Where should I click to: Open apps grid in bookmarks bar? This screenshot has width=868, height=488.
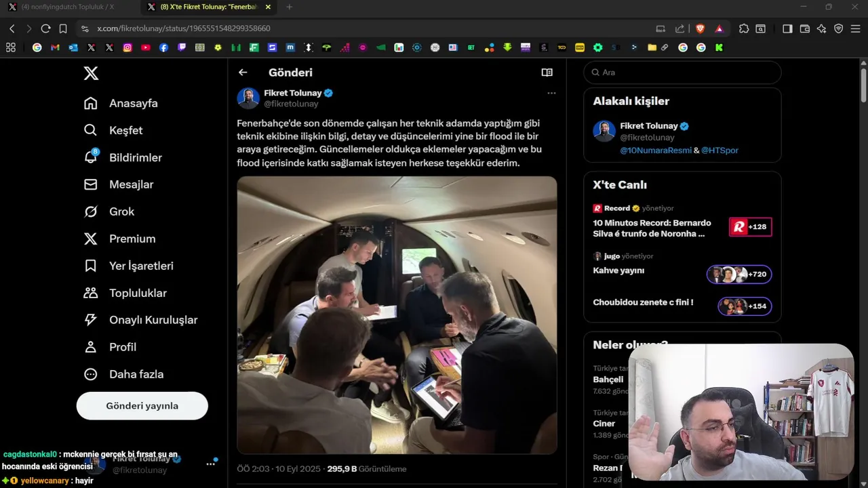tap(10, 47)
